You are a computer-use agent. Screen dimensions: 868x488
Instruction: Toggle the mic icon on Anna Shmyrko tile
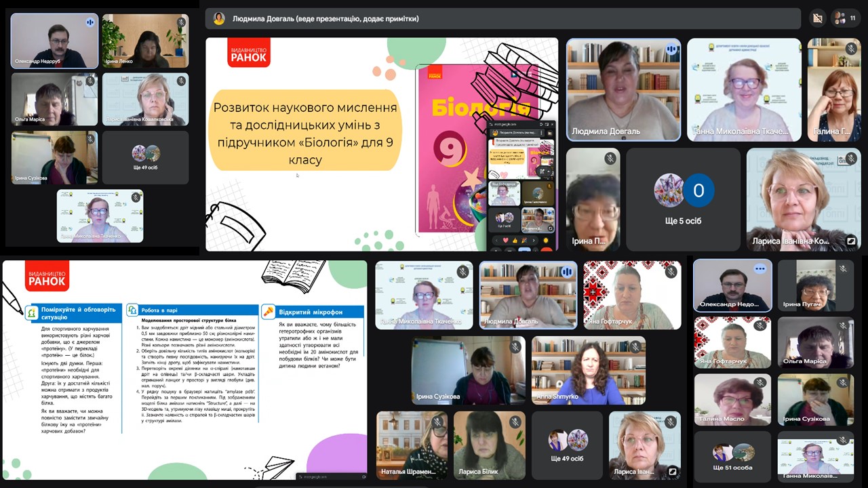(x=636, y=347)
